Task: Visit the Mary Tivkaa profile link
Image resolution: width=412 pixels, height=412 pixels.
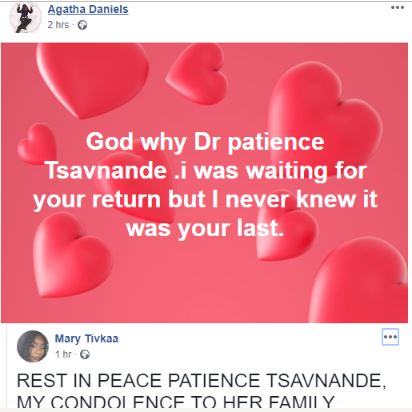Action: [87, 339]
